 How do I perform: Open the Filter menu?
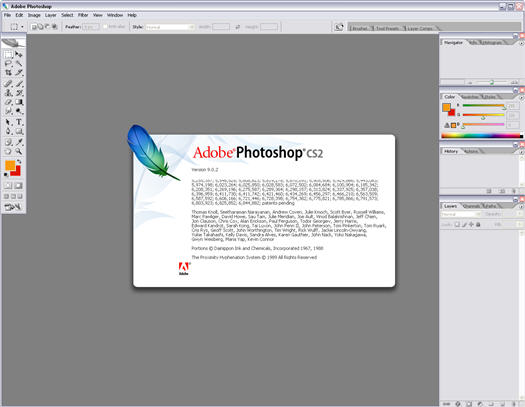click(83, 15)
